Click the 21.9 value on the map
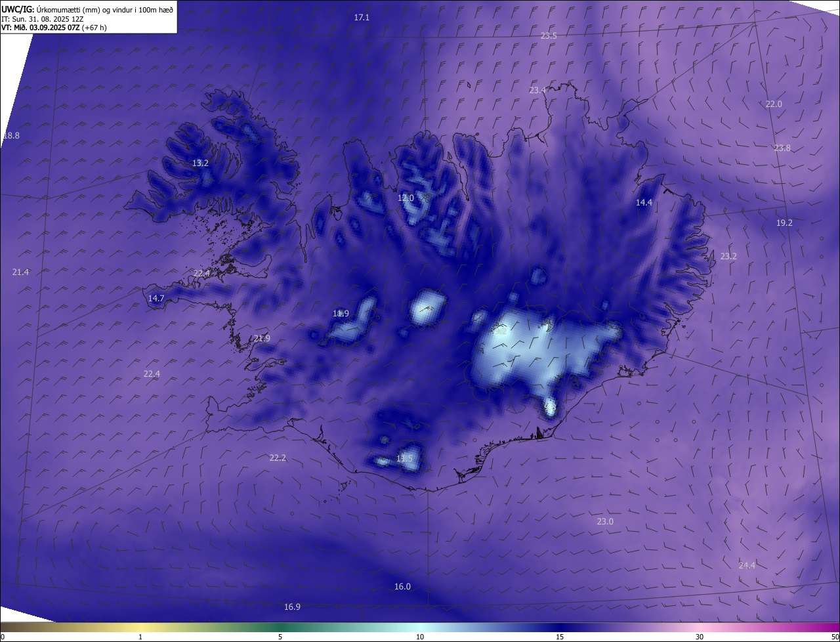This screenshot has width=840, height=642. (262, 339)
